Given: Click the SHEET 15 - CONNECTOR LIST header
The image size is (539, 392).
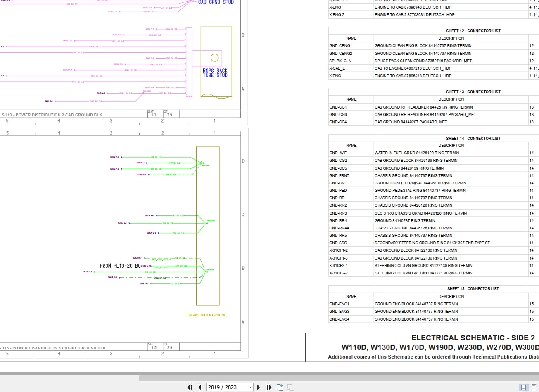Looking at the screenshot, I should (473, 288).
